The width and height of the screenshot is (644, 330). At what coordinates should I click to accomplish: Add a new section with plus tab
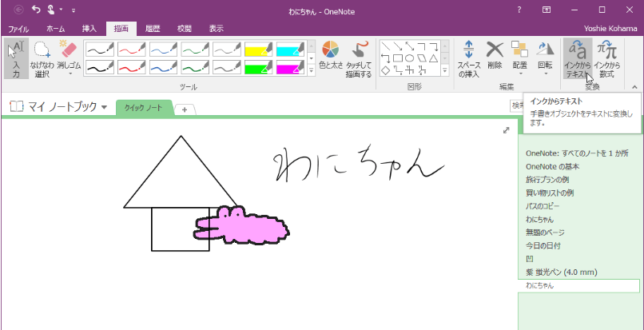click(x=185, y=109)
